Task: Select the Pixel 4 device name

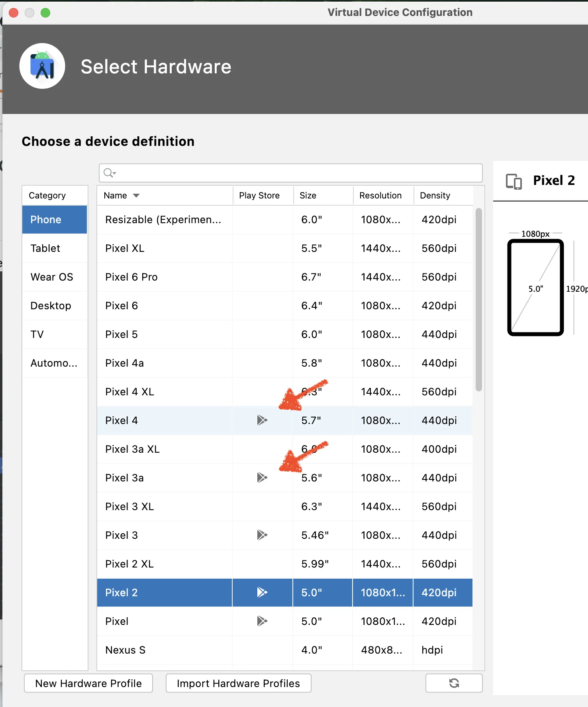Action: (x=122, y=420)
